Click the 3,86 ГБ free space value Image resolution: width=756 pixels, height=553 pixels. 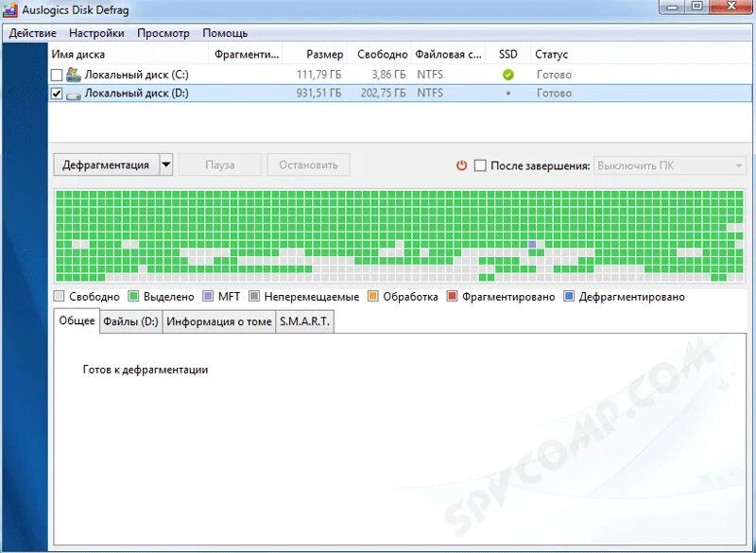(x=388, y=75)
